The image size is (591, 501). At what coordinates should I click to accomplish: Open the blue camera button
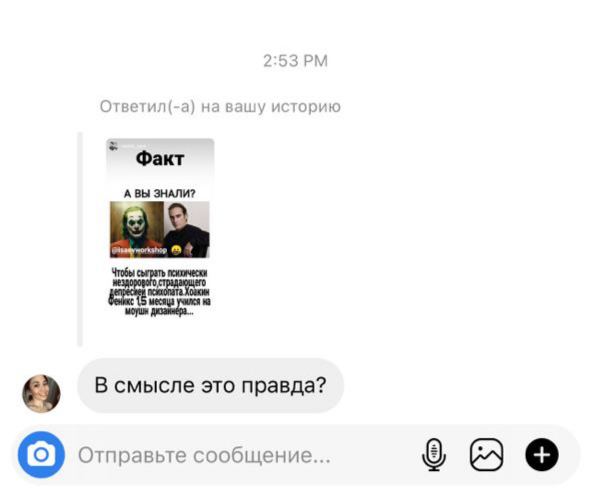coord(41,454)
